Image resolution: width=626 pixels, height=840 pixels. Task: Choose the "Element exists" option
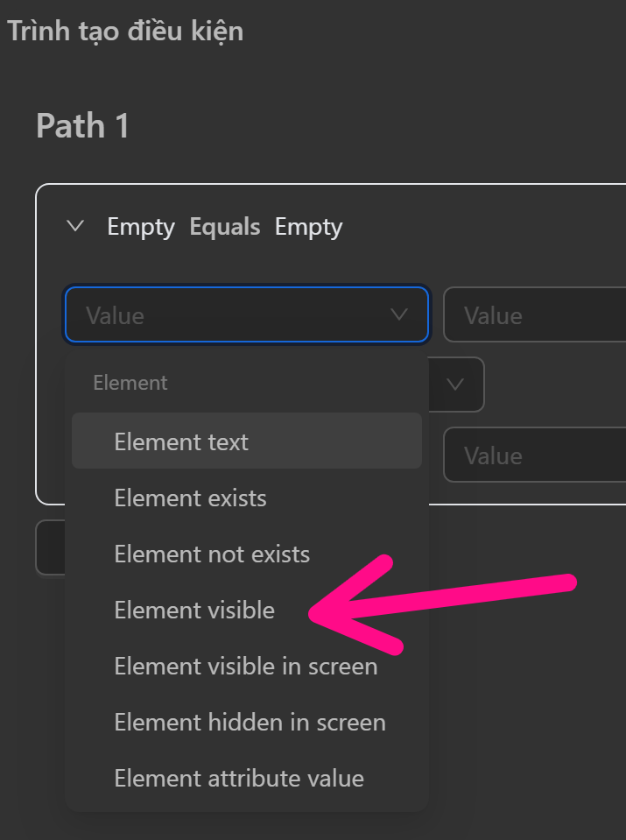coord(190,498)
